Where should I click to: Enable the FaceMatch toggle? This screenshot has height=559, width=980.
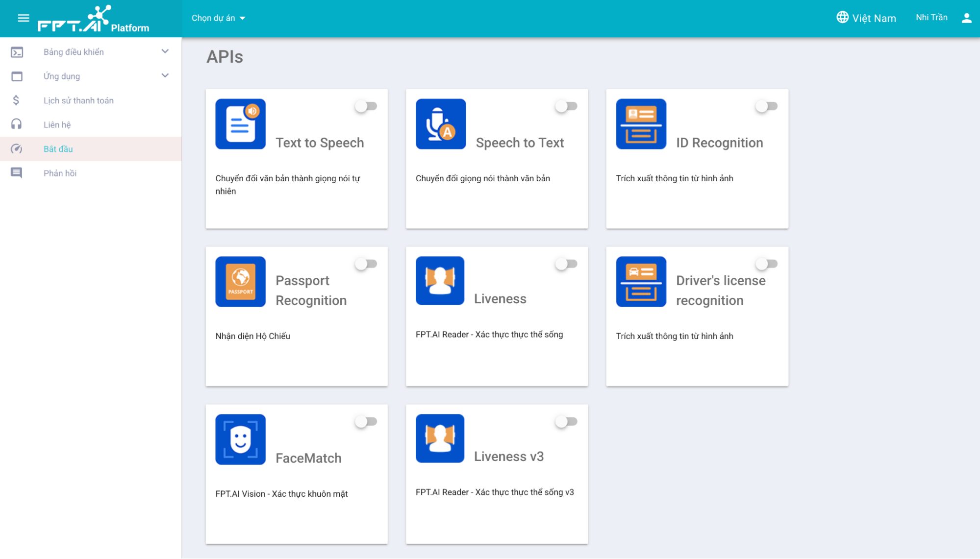click(366, 422)
